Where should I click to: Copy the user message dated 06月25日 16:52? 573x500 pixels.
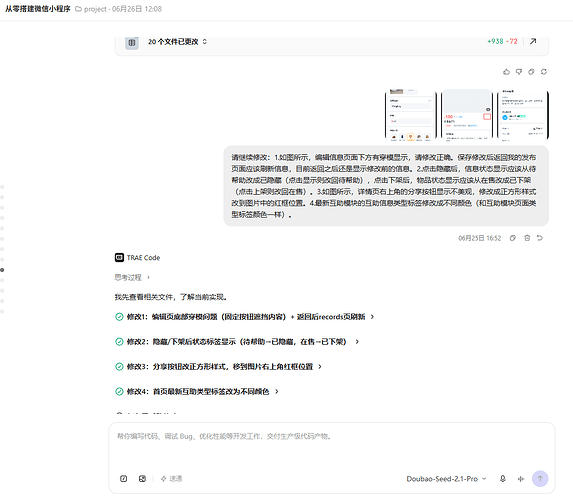(x=513, y=238)
